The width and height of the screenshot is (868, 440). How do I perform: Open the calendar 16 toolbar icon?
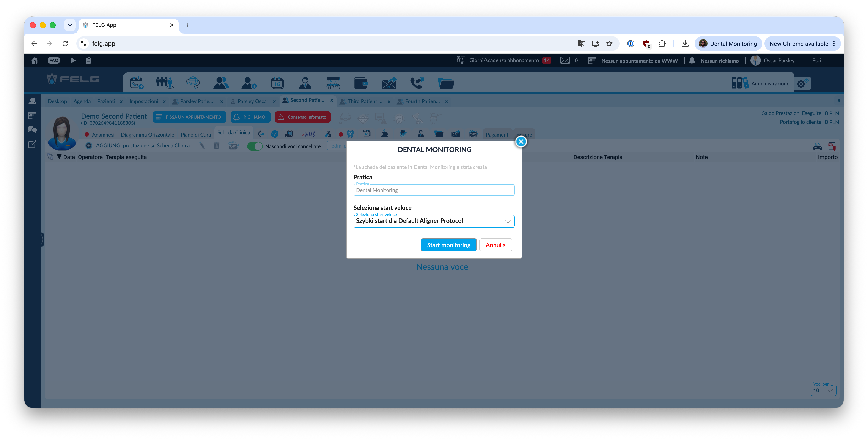point(277,83)
